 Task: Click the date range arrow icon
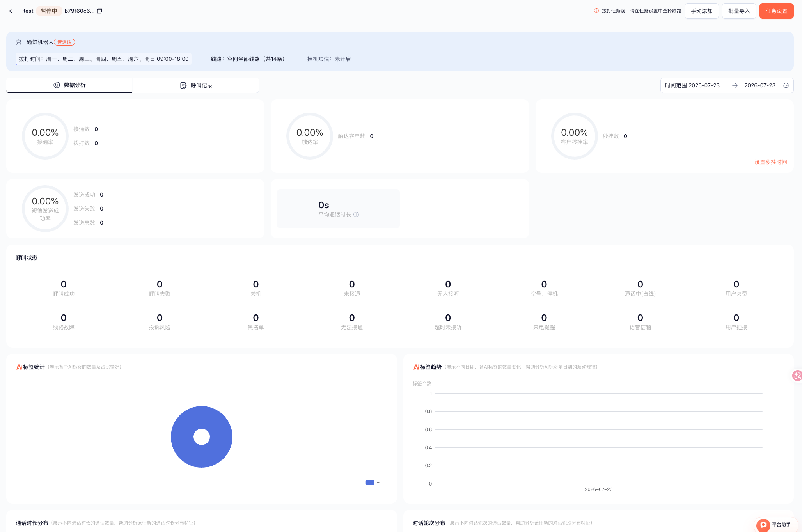(735, 85)
